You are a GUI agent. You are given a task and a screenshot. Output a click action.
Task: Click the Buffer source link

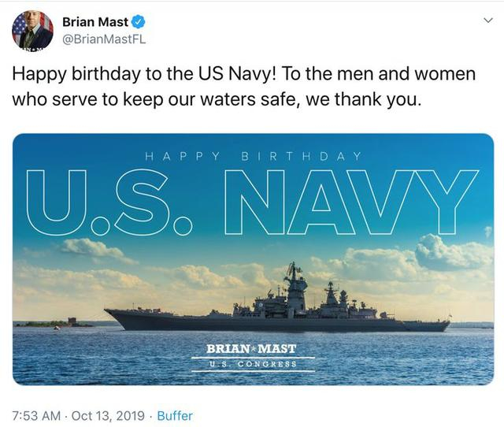175,415
